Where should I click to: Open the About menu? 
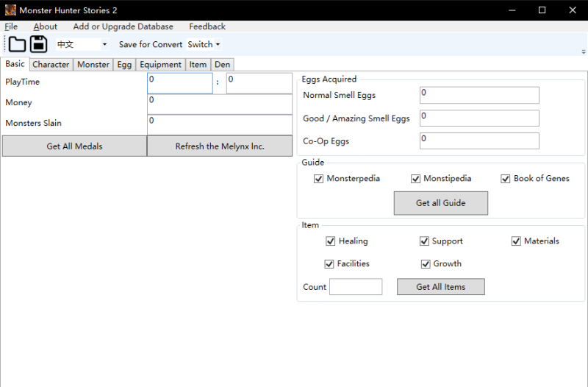[x=46, y=26]
